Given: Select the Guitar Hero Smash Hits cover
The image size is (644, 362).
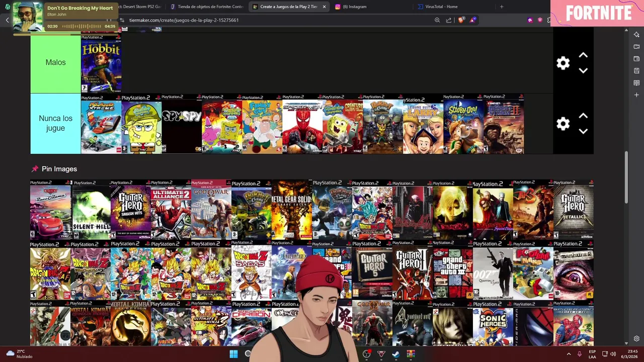Looking at the screenshot, I should tap(131, 210).
